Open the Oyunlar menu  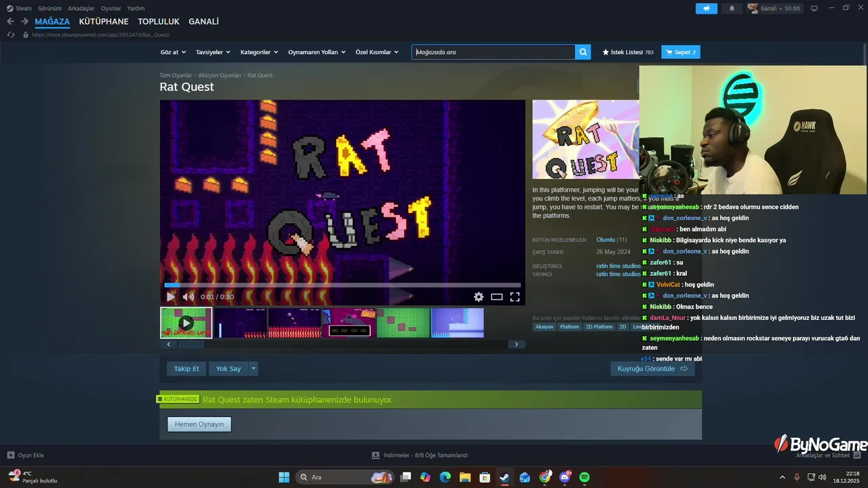click(x=111, y=8)
